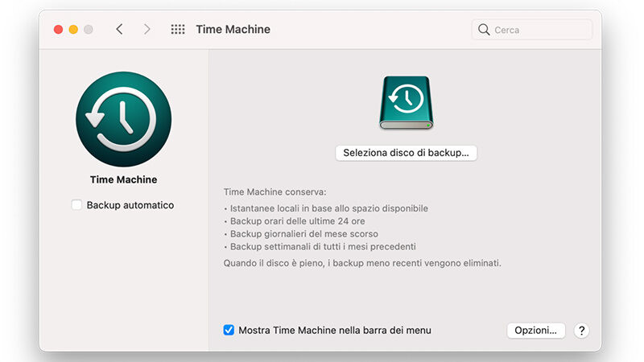644x362 pixels.
Task: Go forward with the right chevron arrow
Action: [147, 29]
